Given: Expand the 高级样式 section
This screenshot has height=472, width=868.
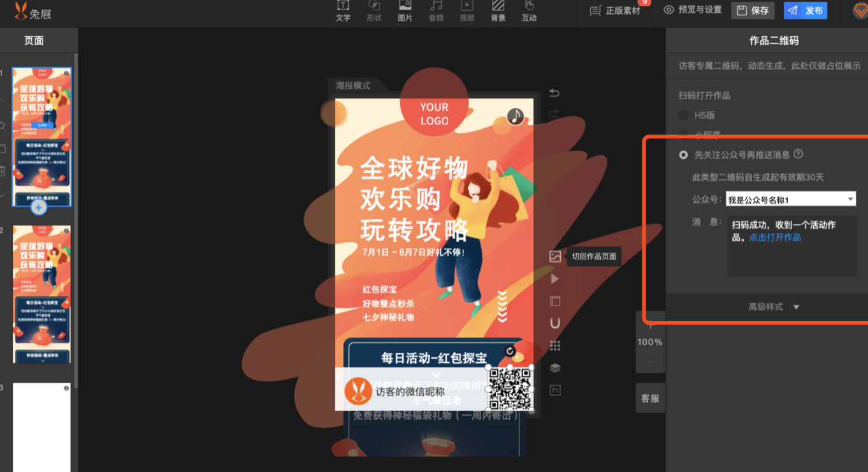Looking at the screenshot, I should tap(774, 307).
